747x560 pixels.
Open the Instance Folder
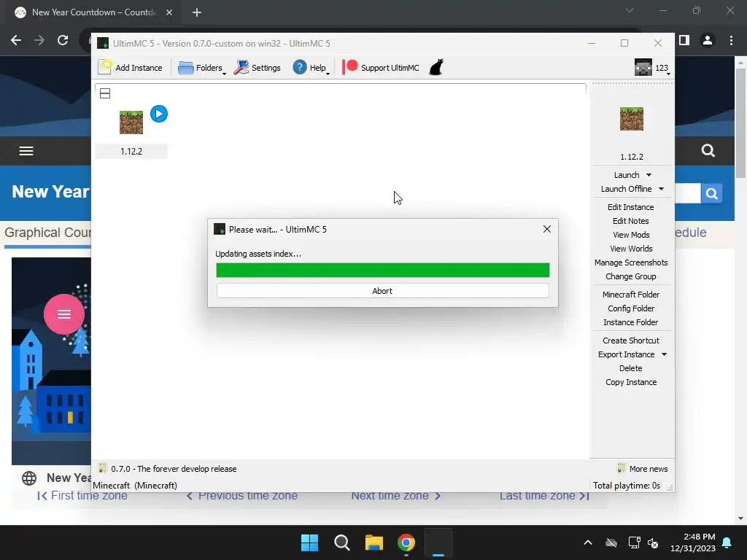tap(631, 322)
